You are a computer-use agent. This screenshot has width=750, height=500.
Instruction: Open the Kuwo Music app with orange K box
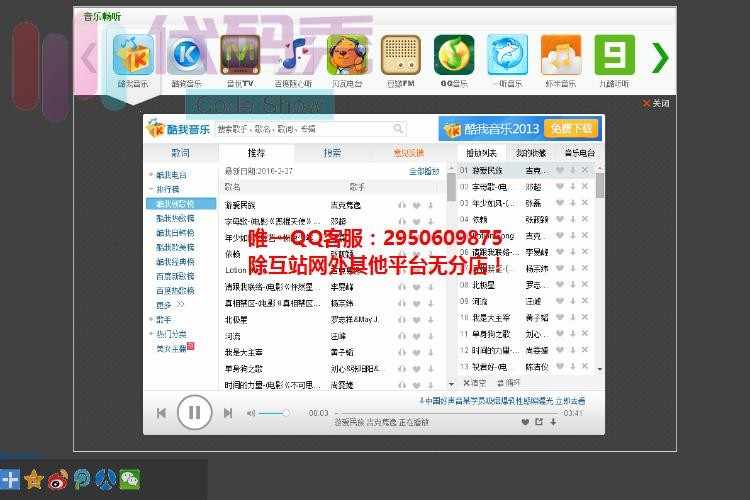(x=133, y=55)
